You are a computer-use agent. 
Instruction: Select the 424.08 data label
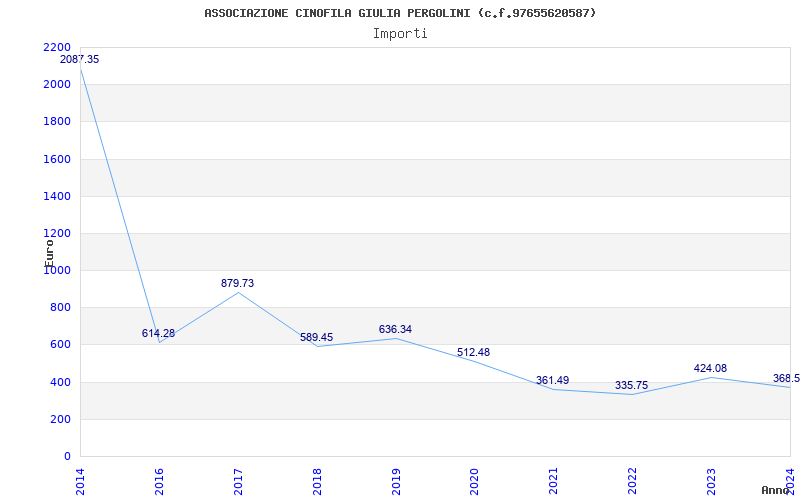(x=710, y=368)
